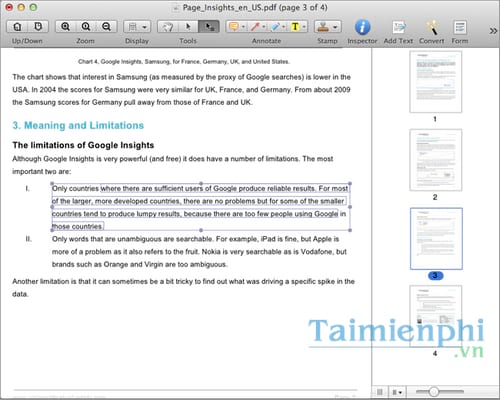Click heading '3. Meaning and Limitations'
The height and width of the screenshot is (400, 500).
(78, 125)
